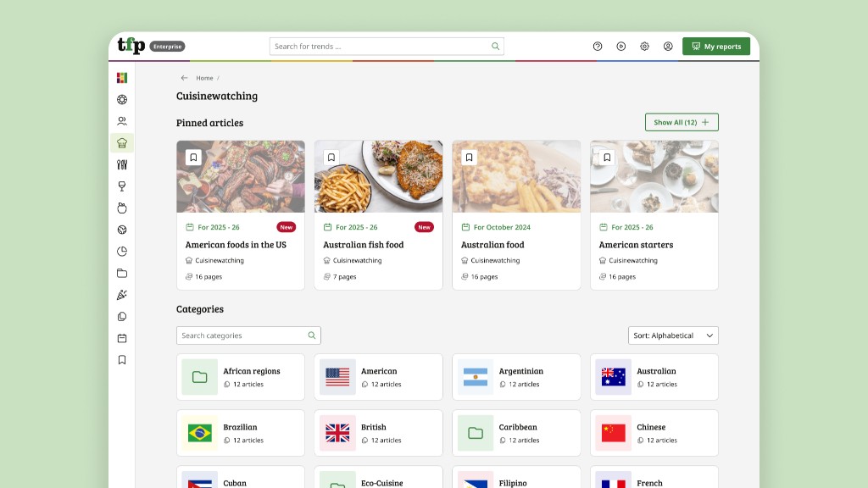Open My reports

click(x=716, y=47)
